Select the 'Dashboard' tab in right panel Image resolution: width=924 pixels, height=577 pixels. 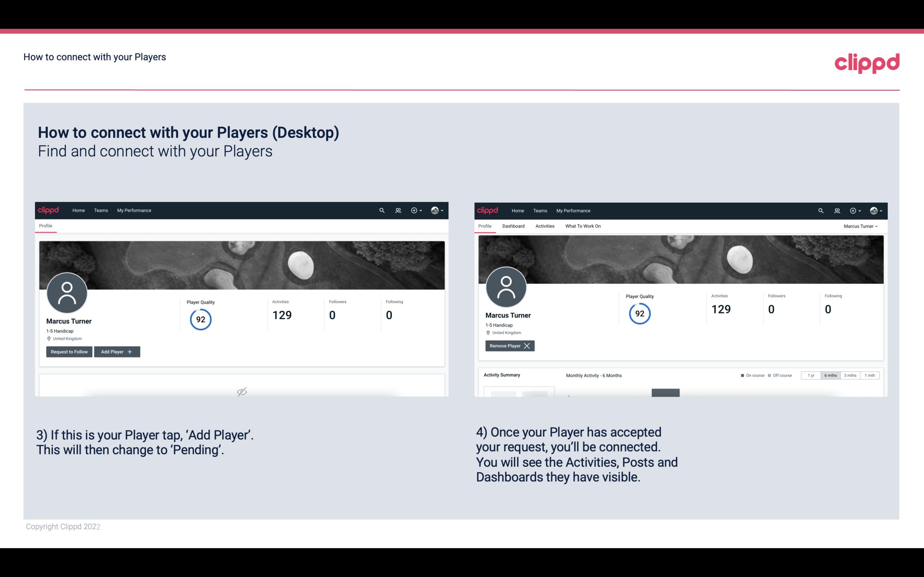pos(513,226)
